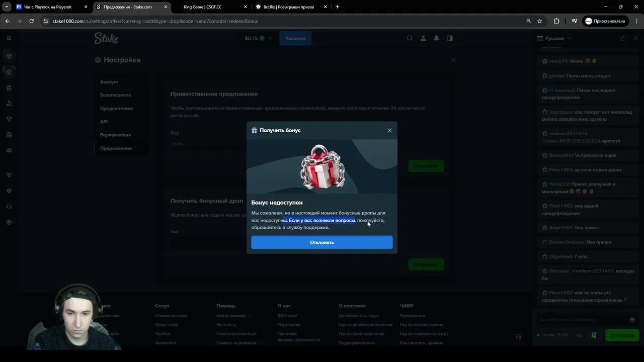Screen dimensions: 644x362
Task: Open the responsible gambling shield icon
Action: pos(9,191)
